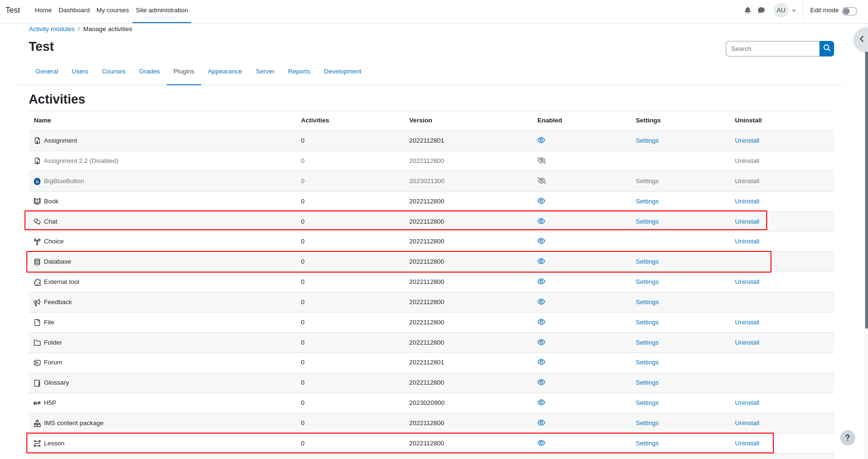Uninstall Assignment 2.2 (Disabled)
The width and height of the screenshot is (868, 459).
(x=747, y=161)
